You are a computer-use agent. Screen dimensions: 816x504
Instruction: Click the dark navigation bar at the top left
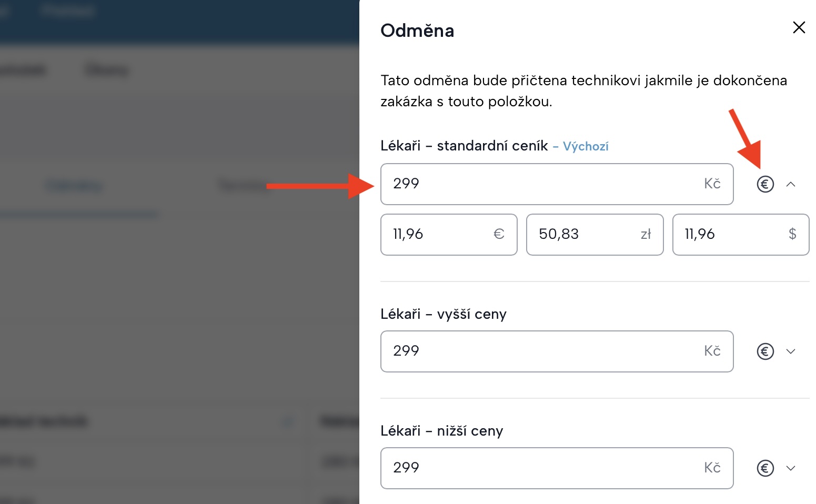coord(68,12)
